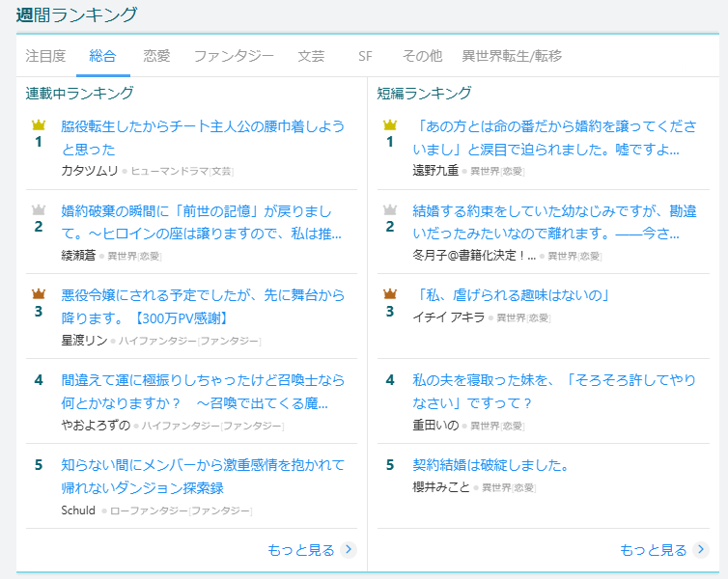The height and width of the screenshot is (579, 728).
Task: Click the gold crown icon in serial ranking
Action: click(x=39, y=125)
